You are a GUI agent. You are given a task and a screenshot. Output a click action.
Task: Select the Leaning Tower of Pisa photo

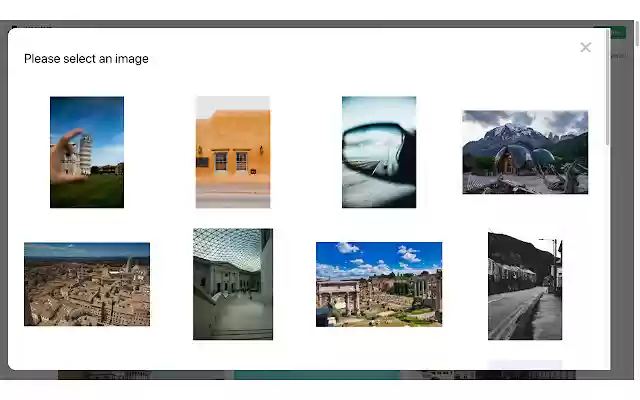tap(87, 152)
